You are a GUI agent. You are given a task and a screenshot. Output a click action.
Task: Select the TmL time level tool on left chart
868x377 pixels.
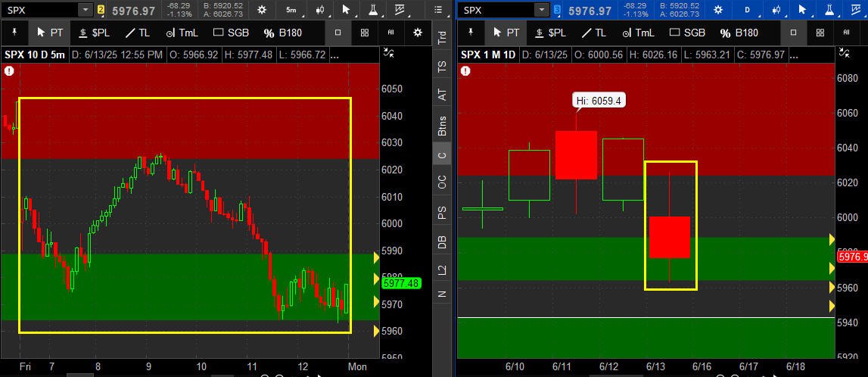(x=182, y=33)
